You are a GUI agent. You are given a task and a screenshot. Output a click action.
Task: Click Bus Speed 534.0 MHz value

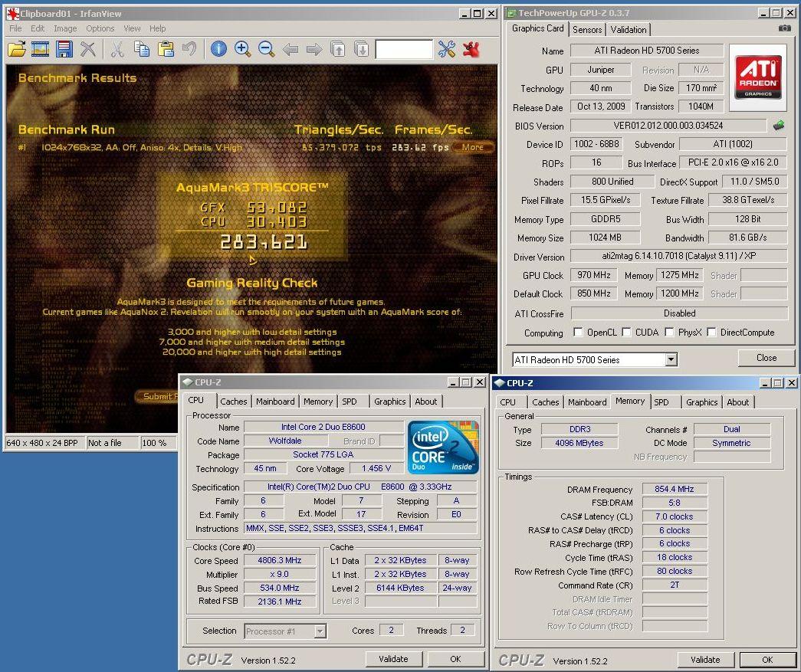280,588
